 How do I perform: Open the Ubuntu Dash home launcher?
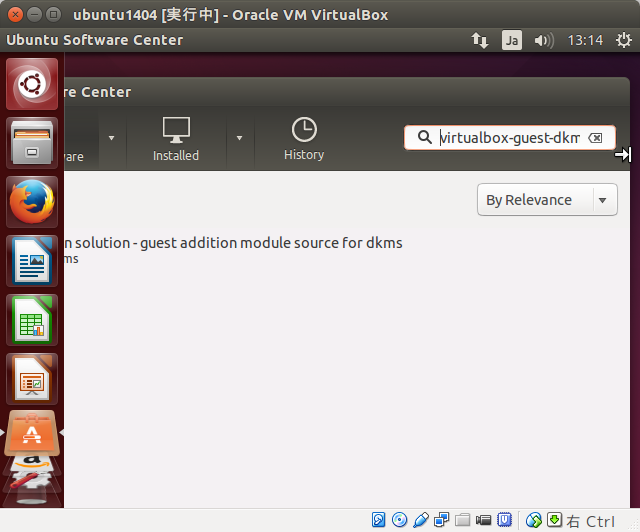click(x=32, y=84)
